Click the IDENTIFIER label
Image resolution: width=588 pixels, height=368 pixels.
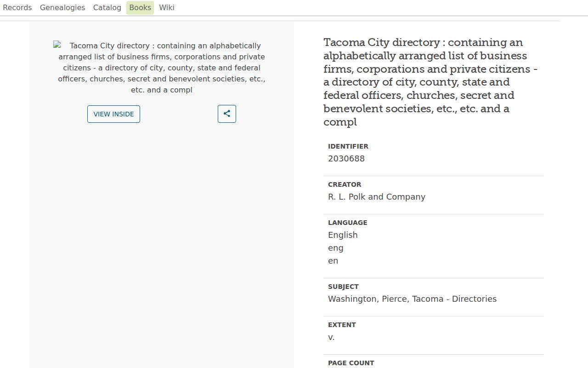tap(348, 146)
